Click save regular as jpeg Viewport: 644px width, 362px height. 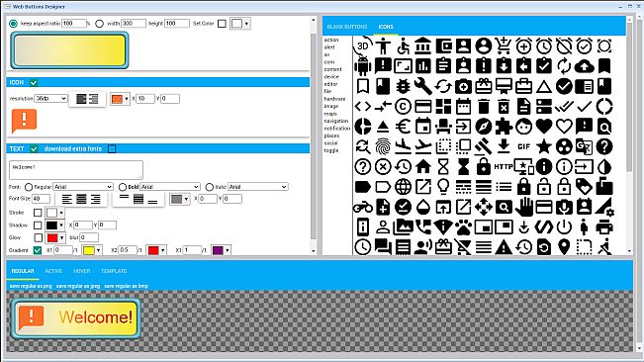coord(78,286)
